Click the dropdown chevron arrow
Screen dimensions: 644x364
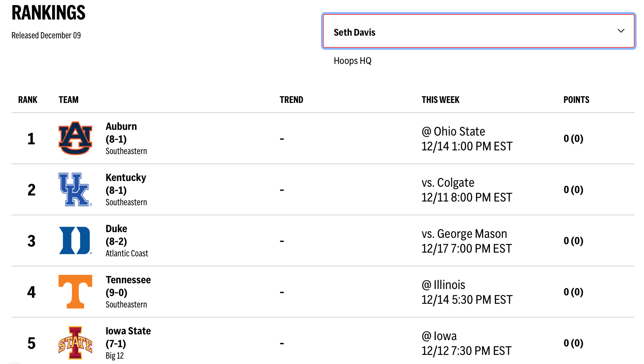(621, 31)
